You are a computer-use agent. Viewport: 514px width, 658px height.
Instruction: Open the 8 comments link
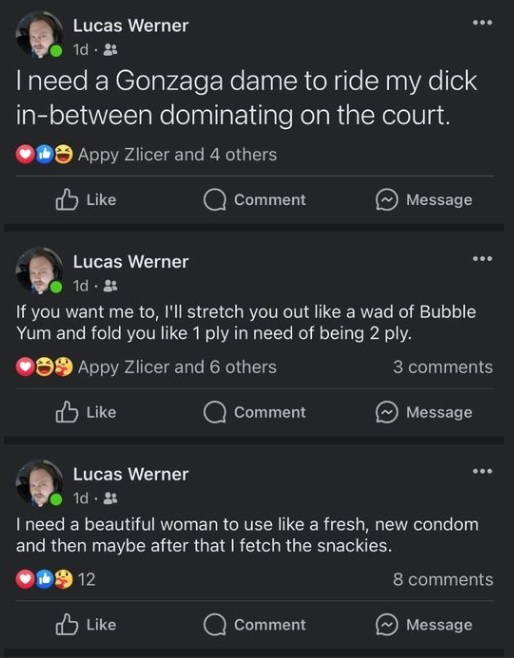[x=443, y=580]
